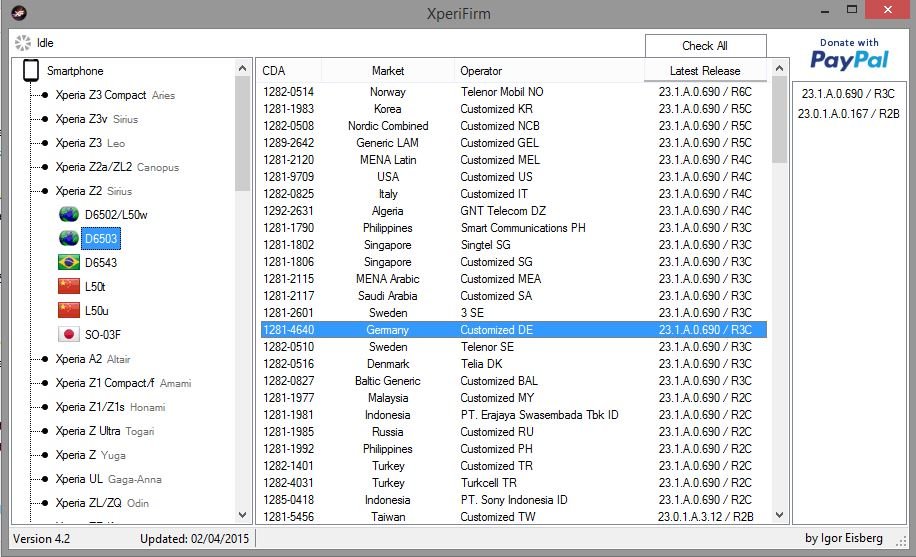Collapse the Xperia Z2 Sirius node
This screenshot has width=916, height=557.
[44, 191]
